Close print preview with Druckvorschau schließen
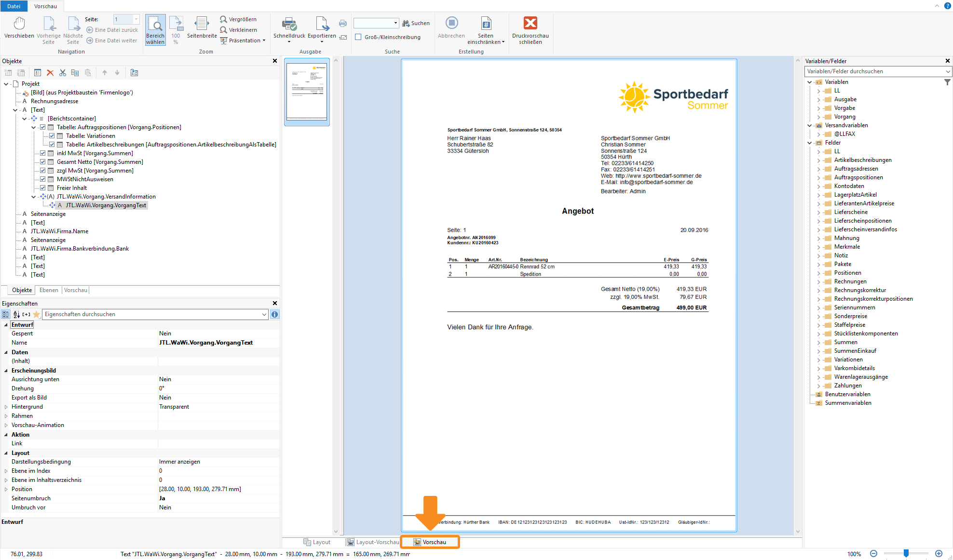 pyautogui.click(x=530, y=24)
